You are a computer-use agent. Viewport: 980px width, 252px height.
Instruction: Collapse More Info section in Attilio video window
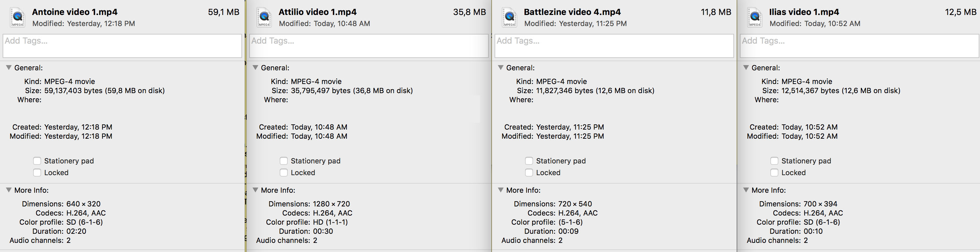255,190
